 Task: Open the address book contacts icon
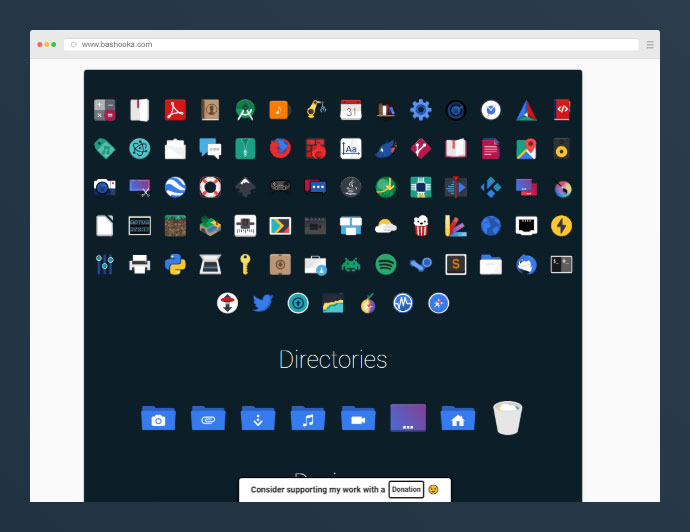click(210, 110)
